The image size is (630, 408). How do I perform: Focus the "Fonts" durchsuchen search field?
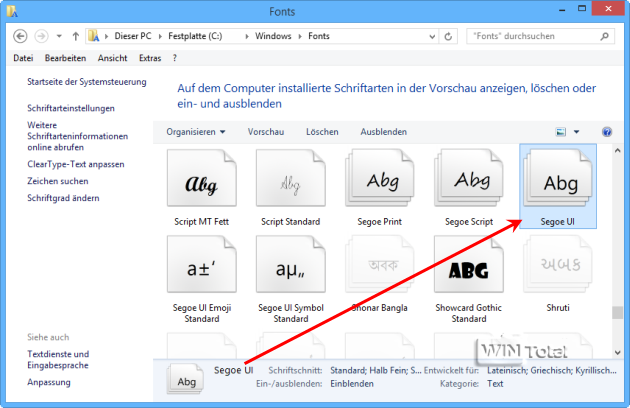[540, 36]
